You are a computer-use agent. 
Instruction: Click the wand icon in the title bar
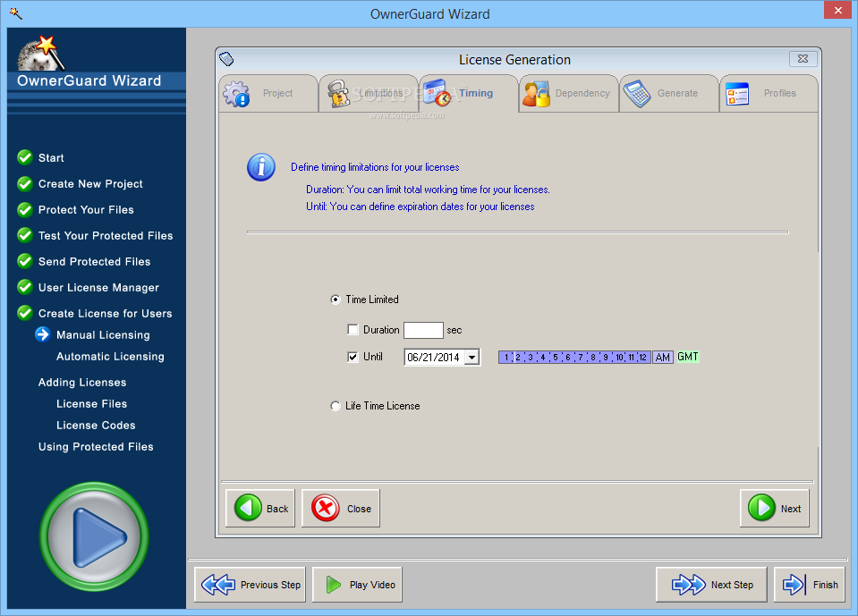[15, 13]
